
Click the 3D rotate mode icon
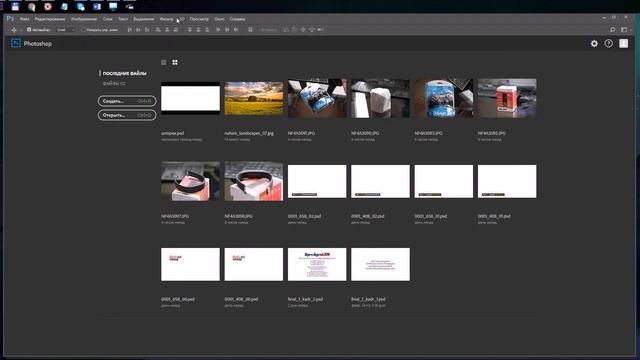pyautogui.click(x=286, y=30)
